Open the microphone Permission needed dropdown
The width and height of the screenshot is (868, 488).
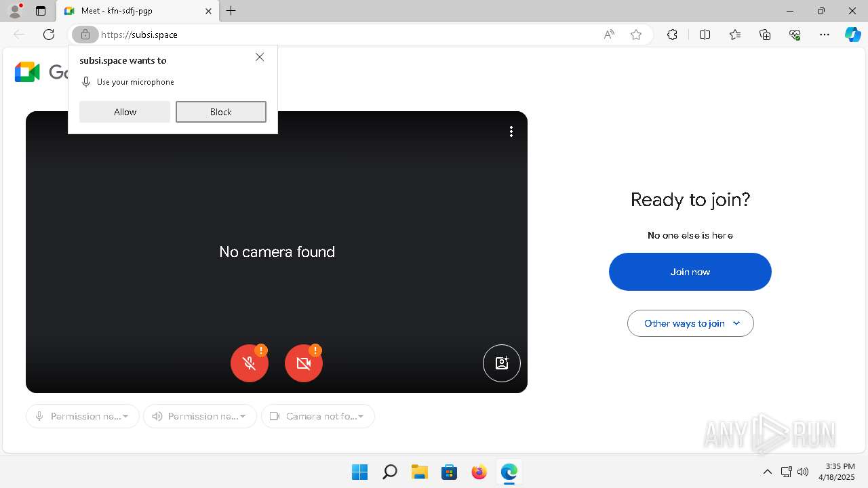pos(83,416)
